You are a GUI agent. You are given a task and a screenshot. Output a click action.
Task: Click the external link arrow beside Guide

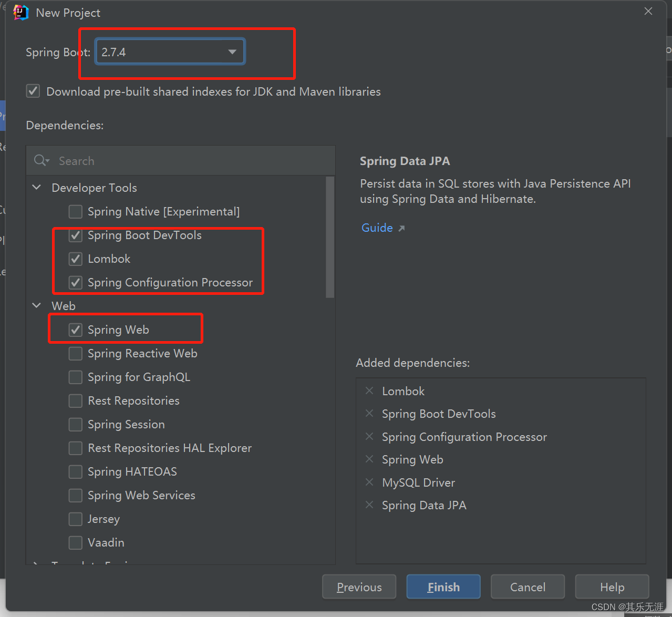pyautogui.click(x=401, y=228)
